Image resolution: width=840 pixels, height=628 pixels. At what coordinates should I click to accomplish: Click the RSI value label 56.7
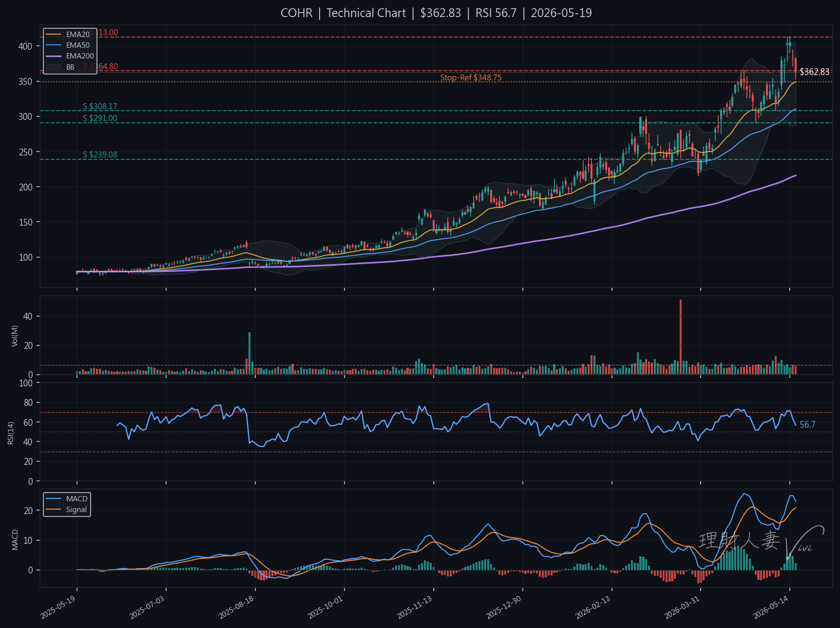[x=807, y=425]
